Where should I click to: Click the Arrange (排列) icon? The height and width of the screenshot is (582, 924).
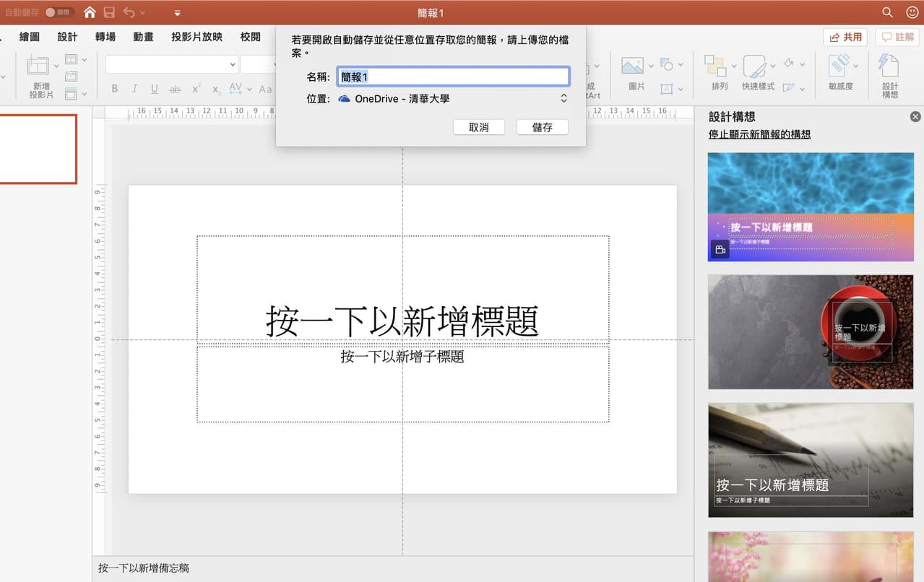click(716, 66)
